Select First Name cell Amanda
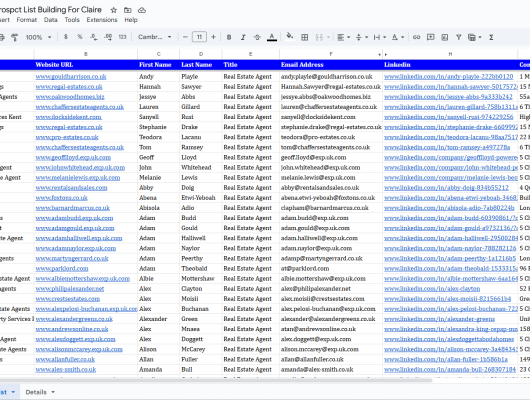This screenshot has width=530, height=400. tap(159, 370)
